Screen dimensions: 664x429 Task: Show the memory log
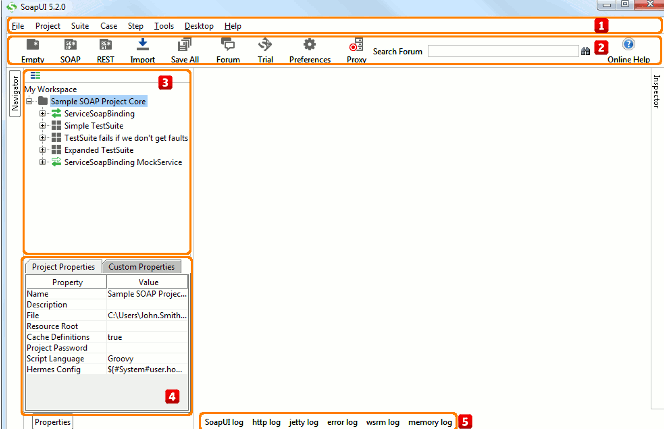pos(430,422)
